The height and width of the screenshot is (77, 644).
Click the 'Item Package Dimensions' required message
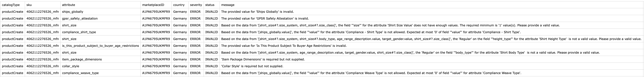(x=263, y=60)
